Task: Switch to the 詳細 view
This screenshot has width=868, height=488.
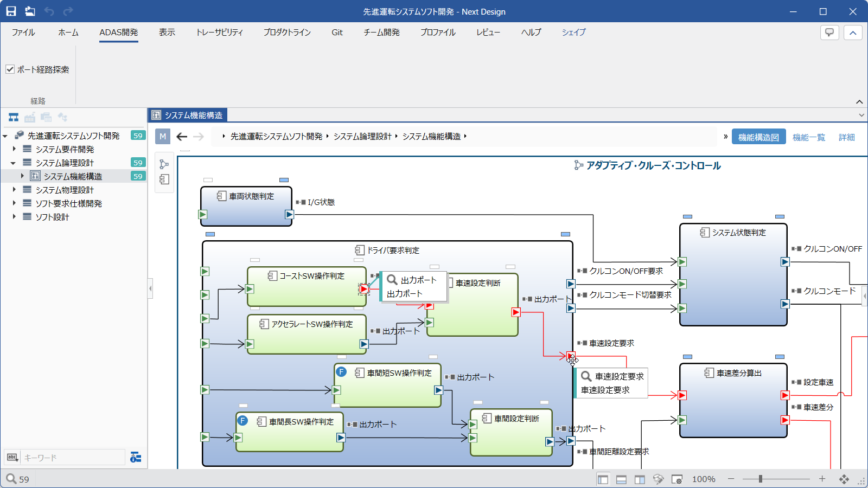Action: 846,137
